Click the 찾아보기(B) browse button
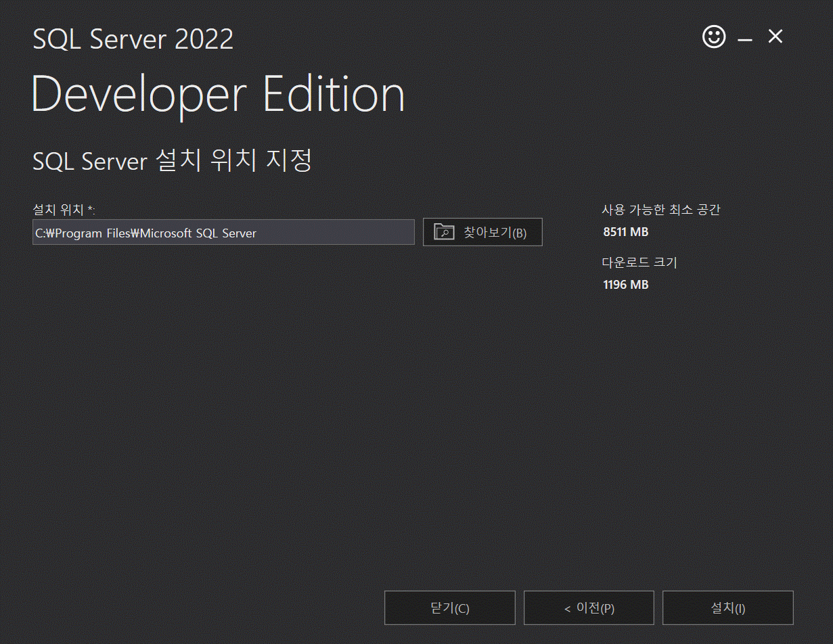This screenshot has height=644, width=833. (482, 232)
